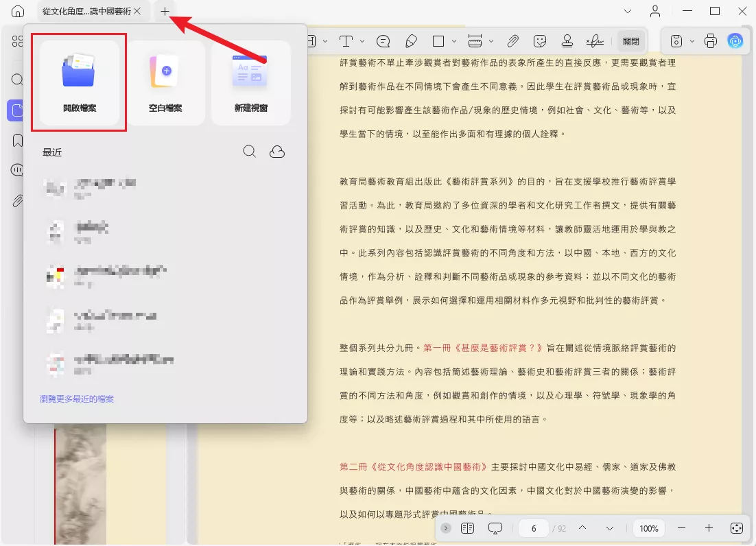The image size is (756, 546).
Task: Click the print icon
Action: click(x=711, y=41)
